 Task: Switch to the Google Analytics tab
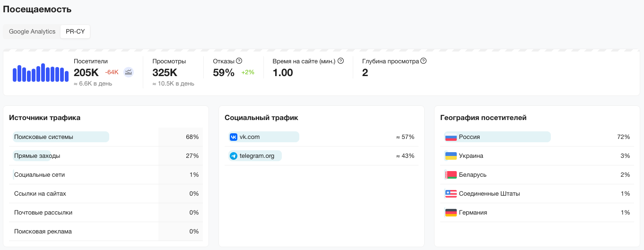click(x=32, y=32)
